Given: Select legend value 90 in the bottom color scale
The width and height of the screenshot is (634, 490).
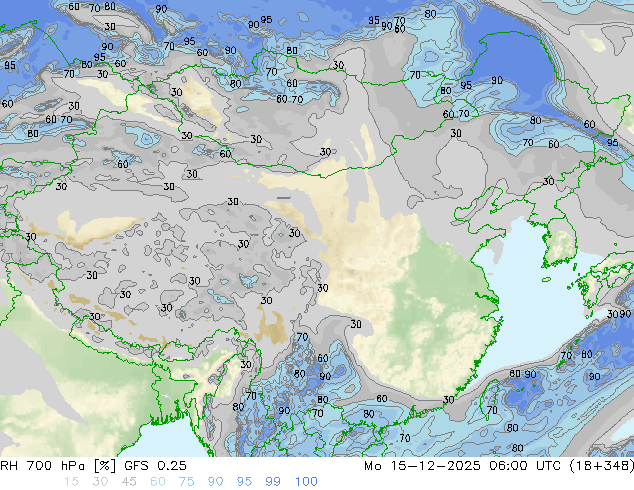Looking at the screenshot, I should 215,482.
